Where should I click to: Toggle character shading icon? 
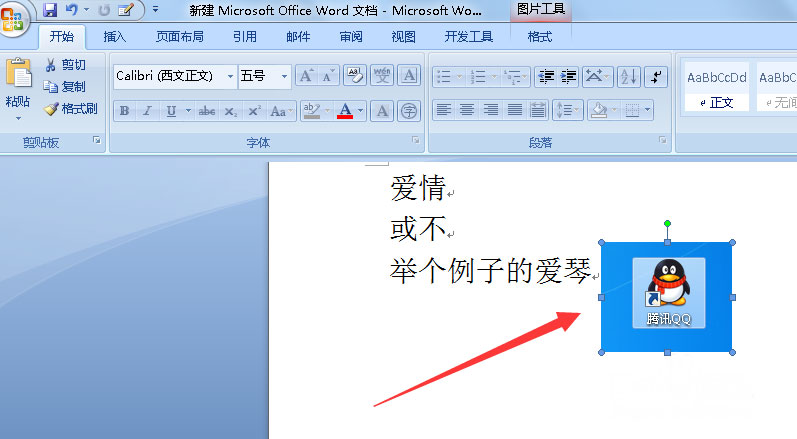coord(382,111)
